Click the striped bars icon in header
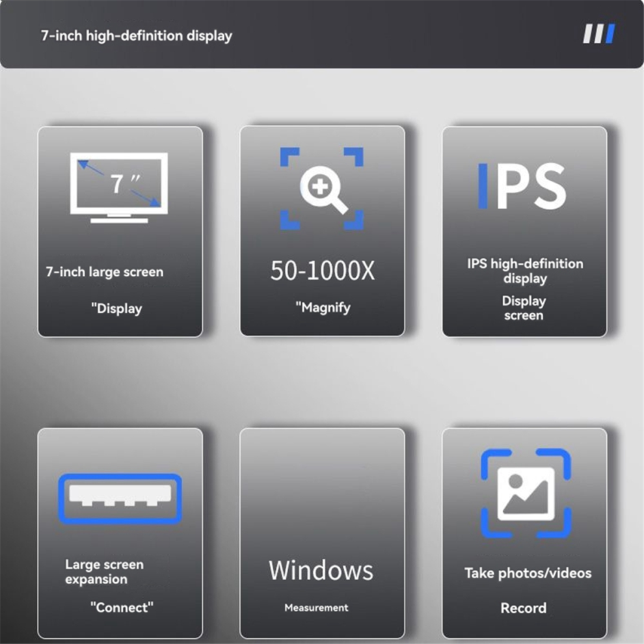The image size is (644, 644). pos(599,34)
